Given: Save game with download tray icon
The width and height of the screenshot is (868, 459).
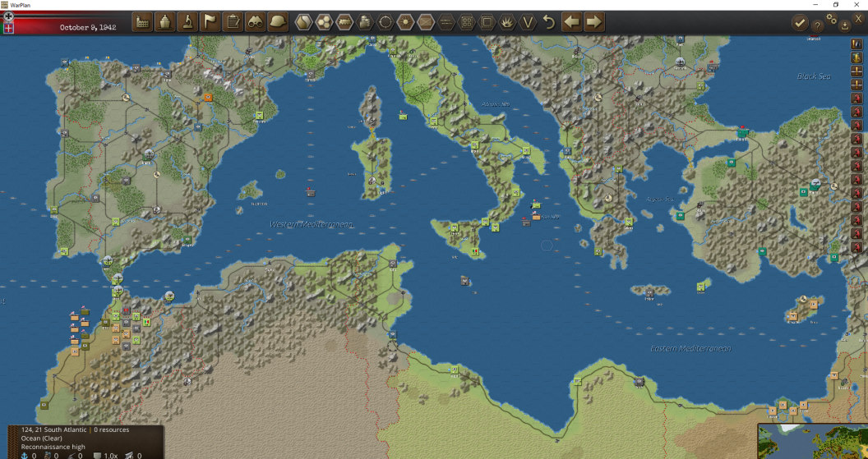Looking at the screenshot, I should (845, 25).
